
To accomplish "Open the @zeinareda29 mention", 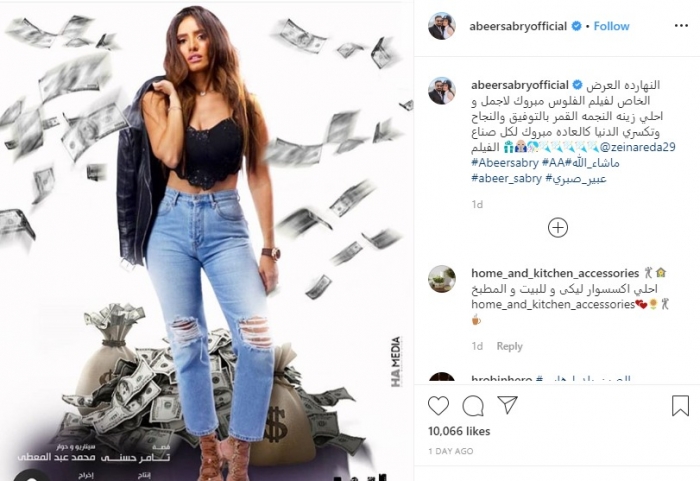I will [637, 146].
